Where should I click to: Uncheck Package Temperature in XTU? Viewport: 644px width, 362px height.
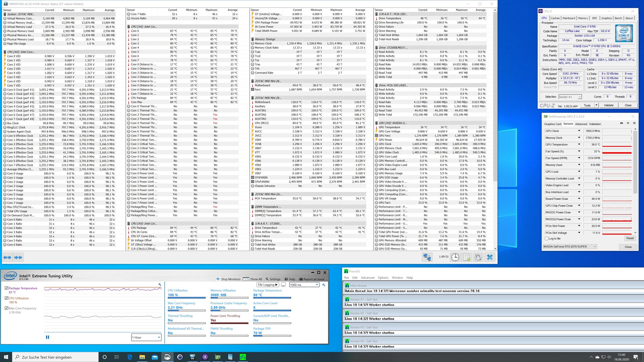[6, 288]
